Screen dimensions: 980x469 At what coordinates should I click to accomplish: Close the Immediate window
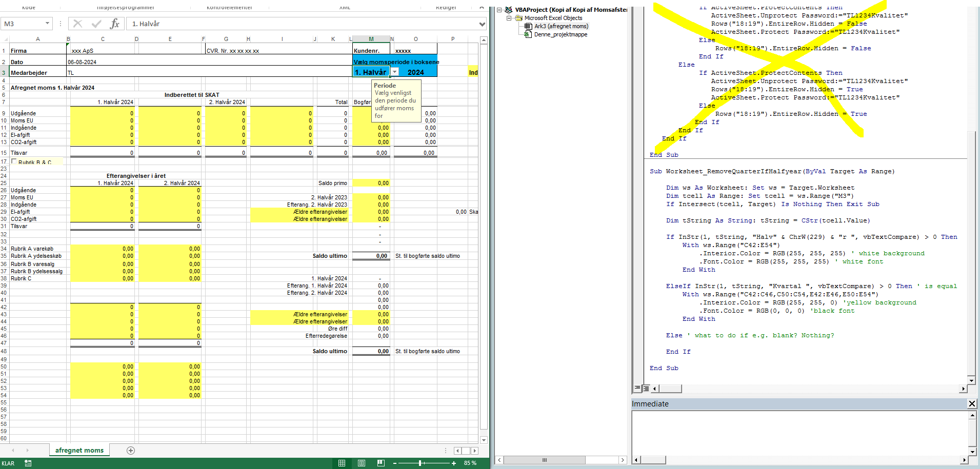(972, 404)
